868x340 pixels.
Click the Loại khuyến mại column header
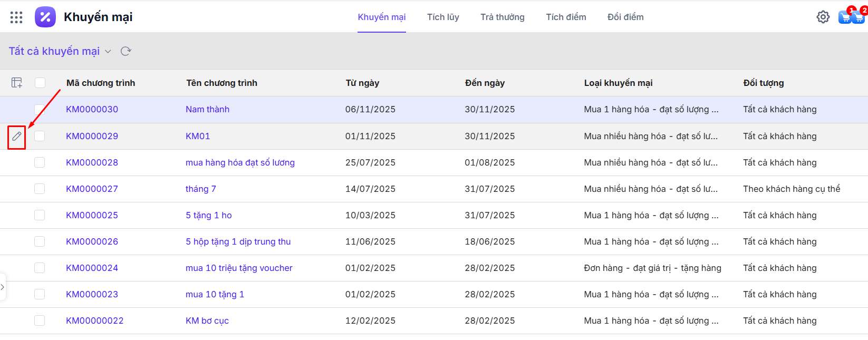pos(618,83)
